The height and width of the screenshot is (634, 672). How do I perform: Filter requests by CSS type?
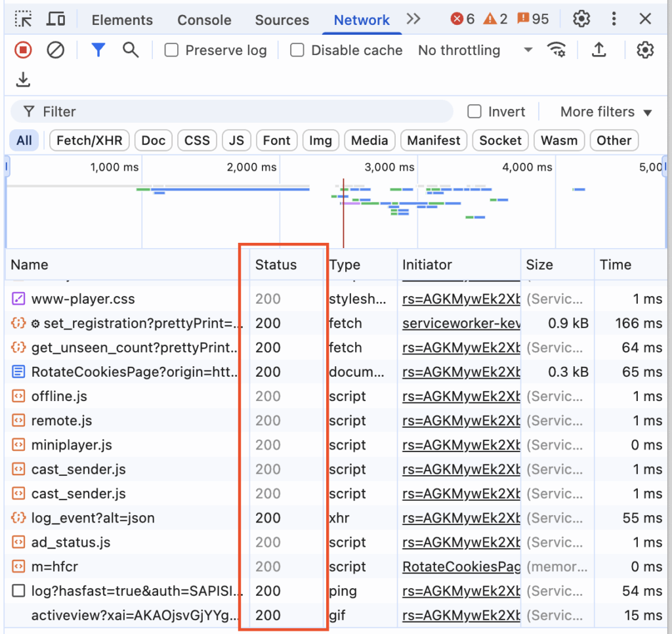[x=197, y=140]
